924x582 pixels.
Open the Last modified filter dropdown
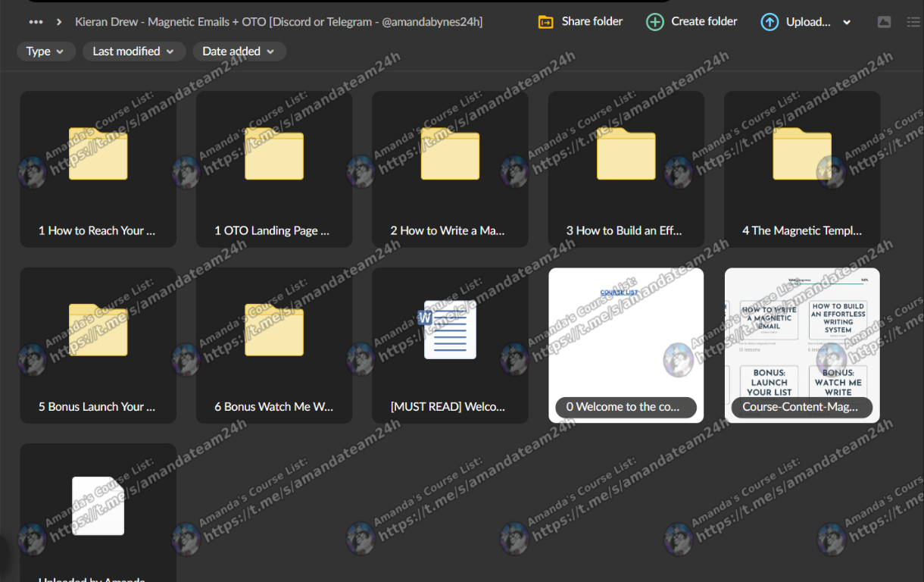133,52
